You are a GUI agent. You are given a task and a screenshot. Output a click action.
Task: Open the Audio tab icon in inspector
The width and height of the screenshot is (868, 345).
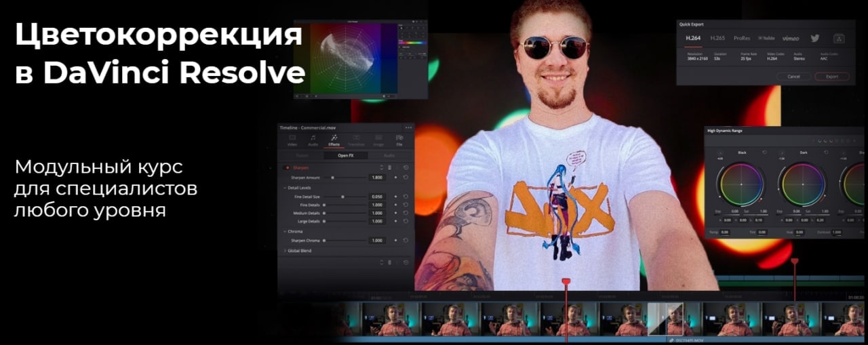tap(313, 140)
